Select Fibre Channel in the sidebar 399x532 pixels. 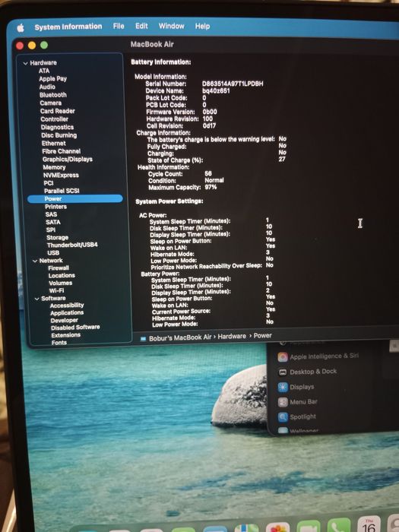(62, 151)
